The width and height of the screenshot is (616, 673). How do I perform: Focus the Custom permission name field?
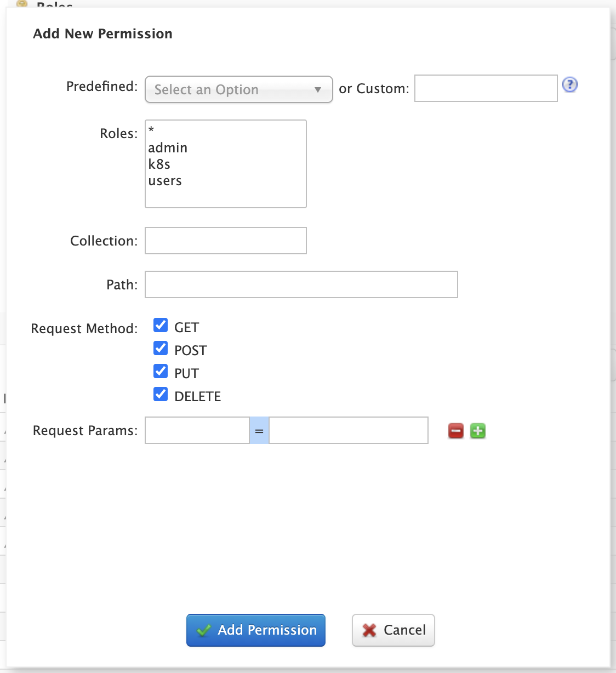[486, 88]
